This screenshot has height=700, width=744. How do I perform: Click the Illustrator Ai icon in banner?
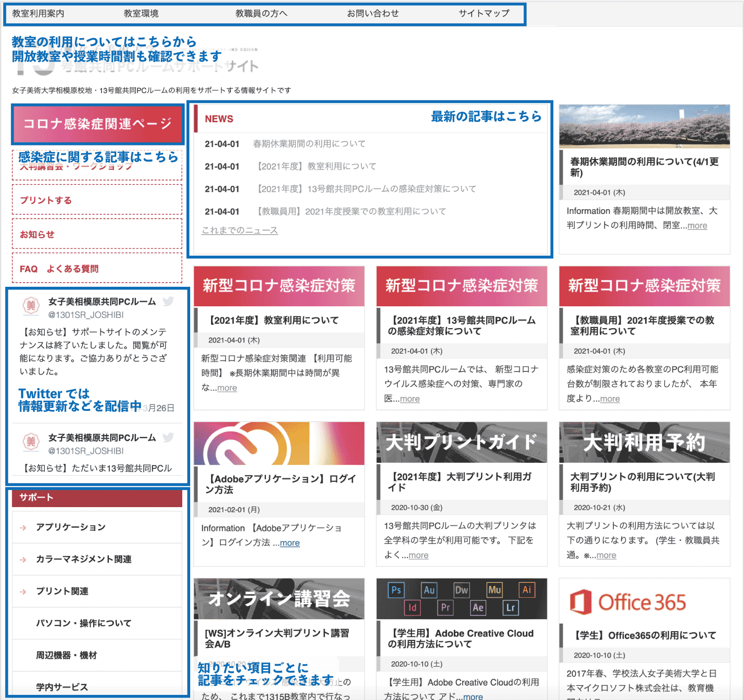526,590
